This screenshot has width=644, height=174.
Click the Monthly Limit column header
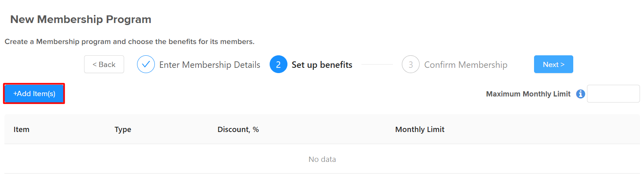coord(420,129)
